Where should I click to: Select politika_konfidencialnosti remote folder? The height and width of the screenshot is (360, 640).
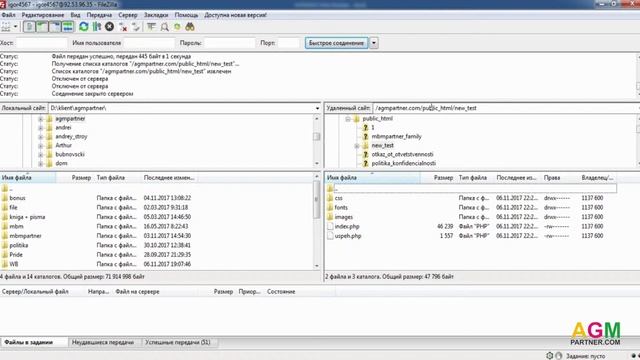pos(403,164)
